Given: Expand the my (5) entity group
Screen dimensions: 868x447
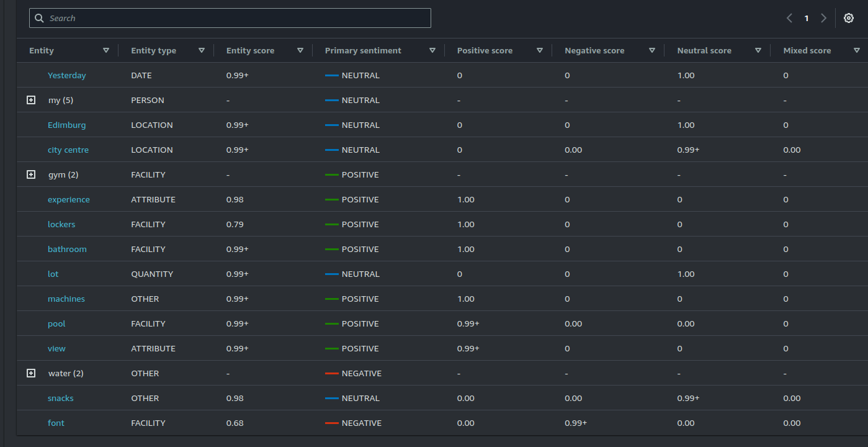Looking at the screenshot, I should [x=30, y=100].
